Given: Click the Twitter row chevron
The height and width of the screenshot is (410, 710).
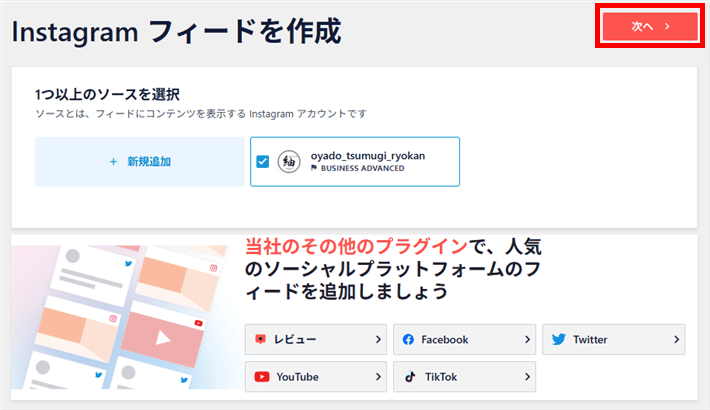Looking at the screenshot, I should tap(676, 339).
